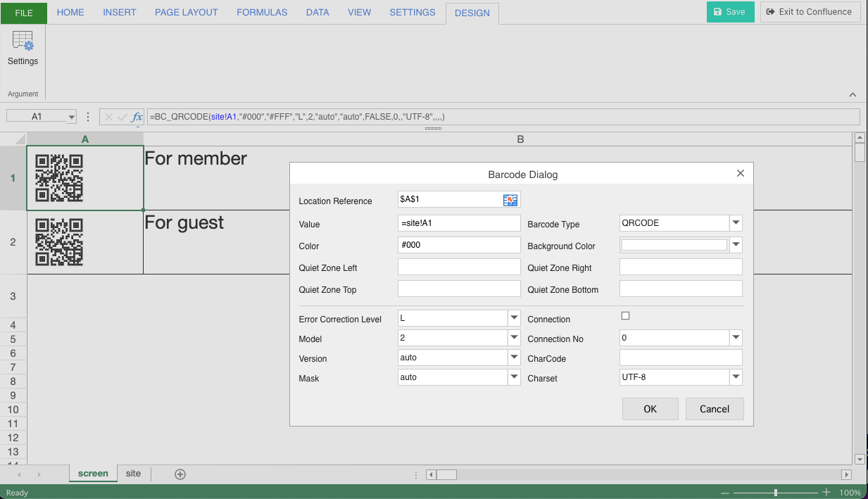Click the 'For guest' cell
The height and width of the screenshot is (499, 868).
[x=498, y=242]
